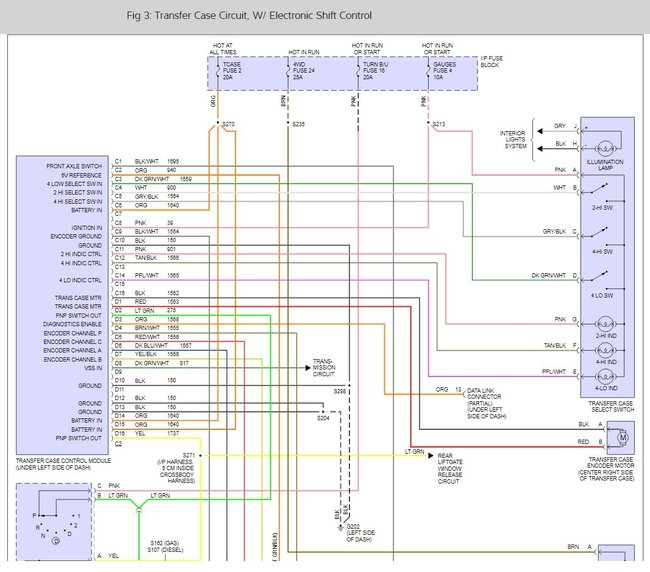Click the 2-HI IND lamp symbol
Viewport: 650px width, 572px height.
pyautogui.click(x=606, y=324)
